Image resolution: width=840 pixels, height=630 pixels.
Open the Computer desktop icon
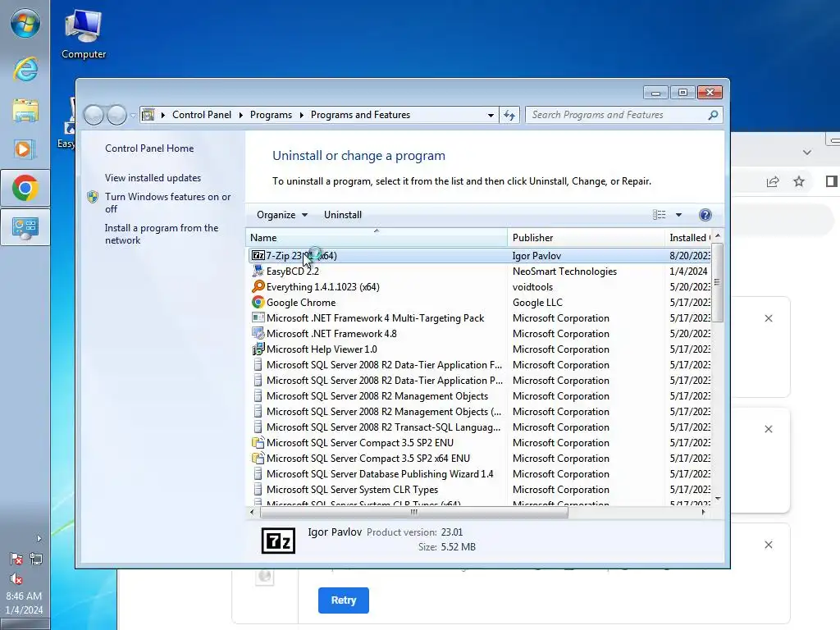(84, 34)
